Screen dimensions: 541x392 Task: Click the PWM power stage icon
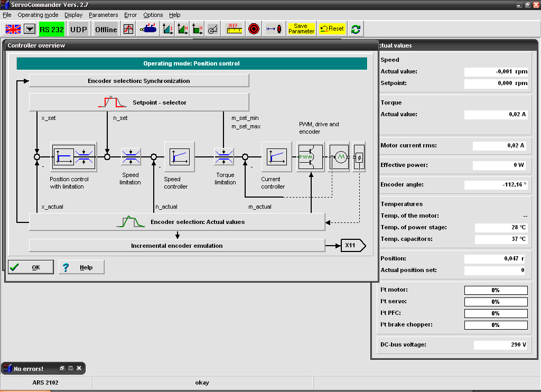pyautogui.click(x=311, y=157)
